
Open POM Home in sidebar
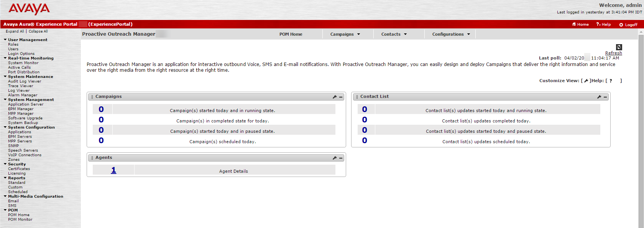[19, 215]
